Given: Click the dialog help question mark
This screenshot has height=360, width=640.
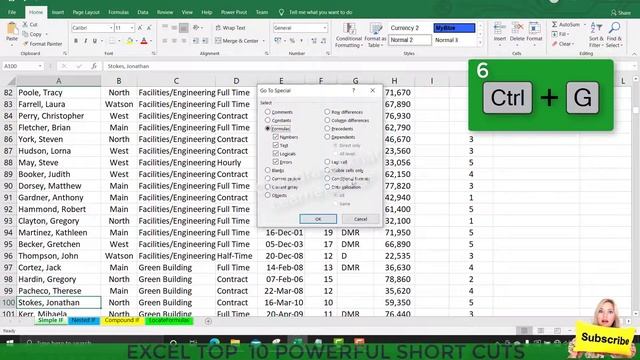Looking at the screenshot, I should [x=353, y=91].
